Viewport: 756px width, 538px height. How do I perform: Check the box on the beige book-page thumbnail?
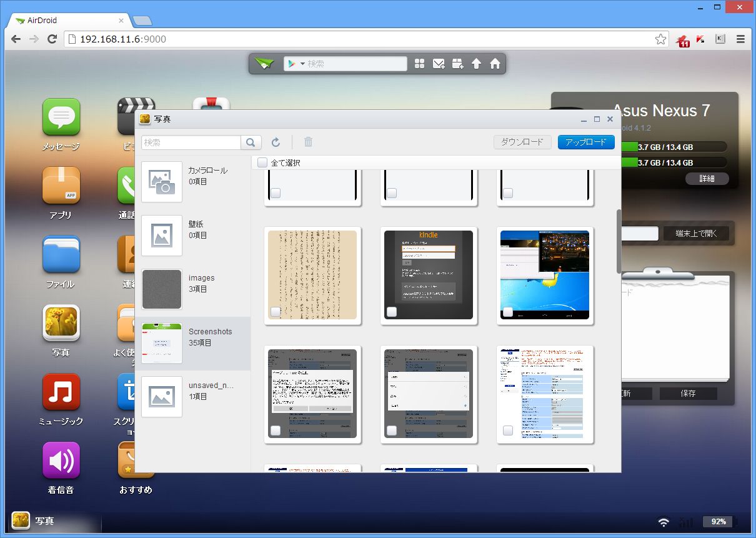point(276,312)
